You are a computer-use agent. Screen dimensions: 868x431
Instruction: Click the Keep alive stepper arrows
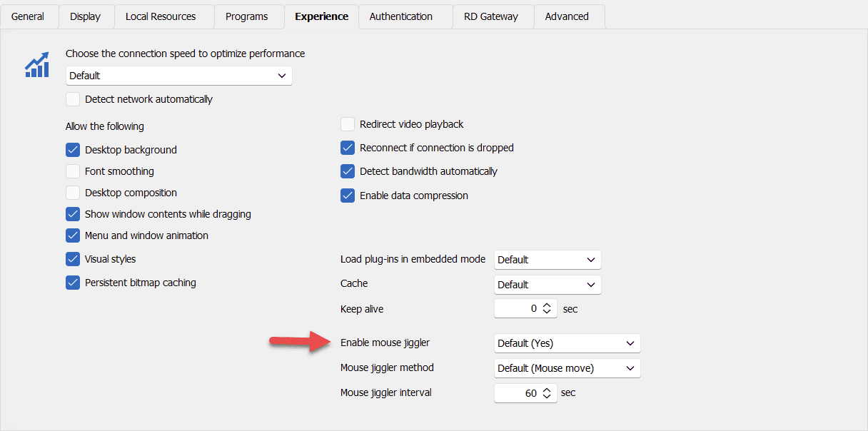[547, 309]
